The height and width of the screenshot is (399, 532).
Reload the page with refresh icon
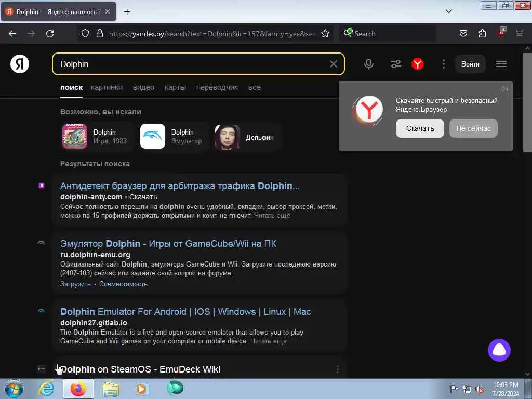click(x=50, y=34)
